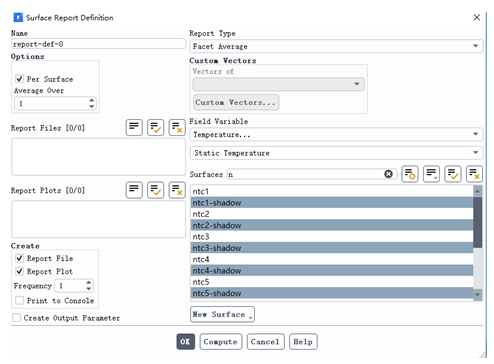This screenshot has height=364, width=494.
Task: Deselect all Report Files with the X-list icon
Action: pyautogui.click(x=177, y=128)
